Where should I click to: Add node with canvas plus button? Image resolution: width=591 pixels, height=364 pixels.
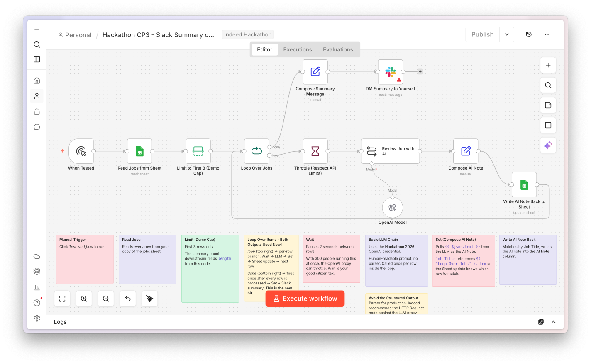548,65
